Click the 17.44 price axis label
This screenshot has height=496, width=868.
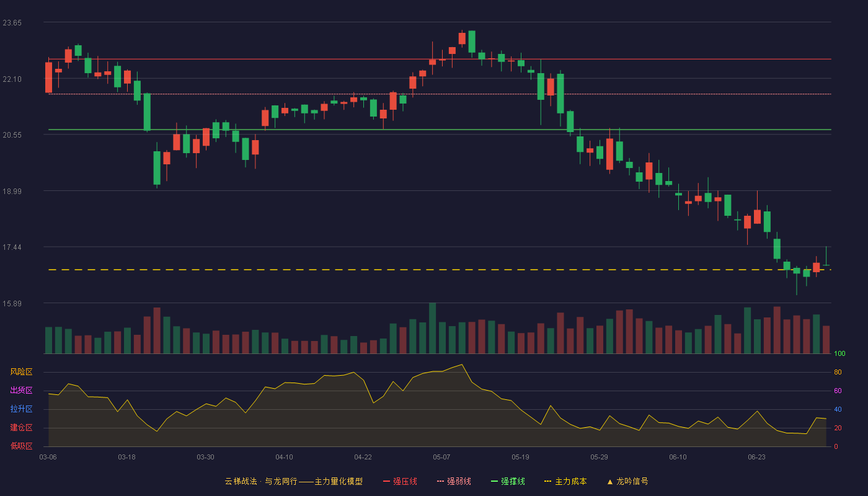(x=12, y=247)
